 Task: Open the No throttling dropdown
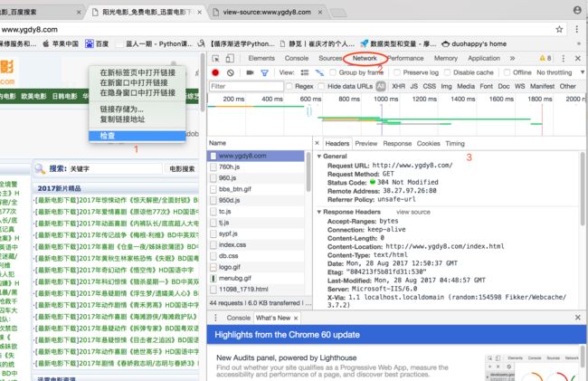pos(560,72)
